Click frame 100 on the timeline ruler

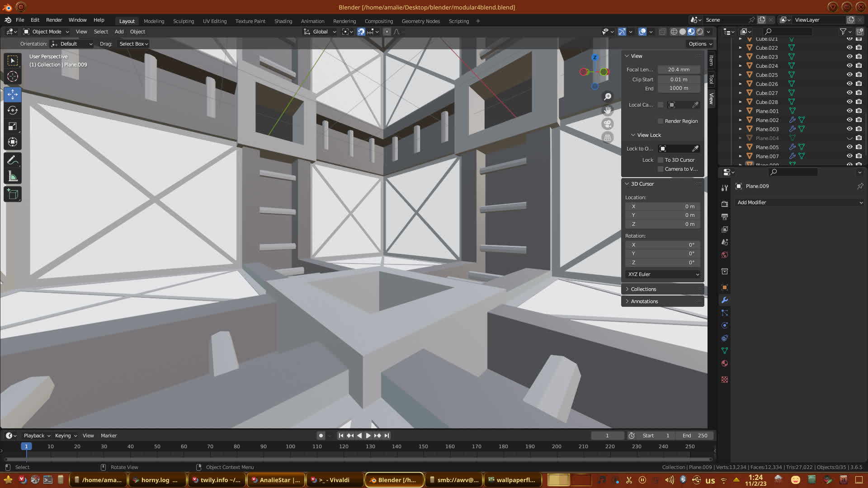pos(290,446)
